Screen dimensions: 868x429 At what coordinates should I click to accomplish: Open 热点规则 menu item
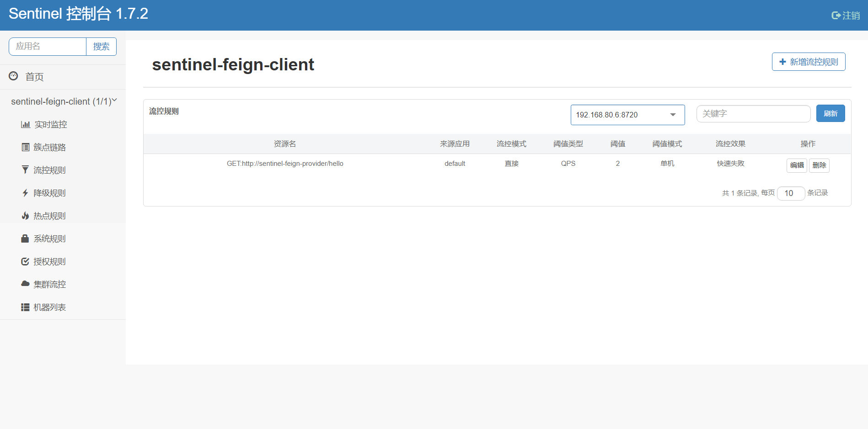49,216
